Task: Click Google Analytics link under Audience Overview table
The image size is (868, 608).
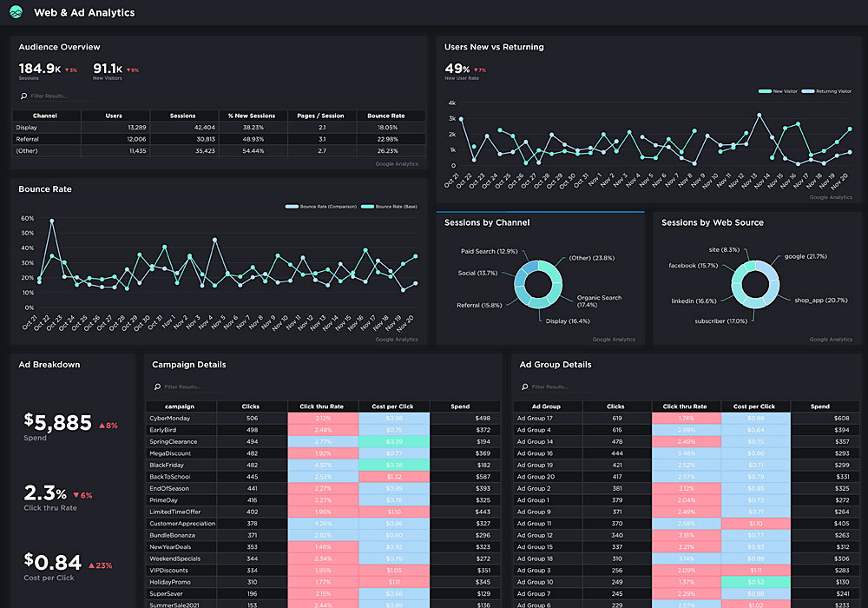Action: tap(396, 163)
